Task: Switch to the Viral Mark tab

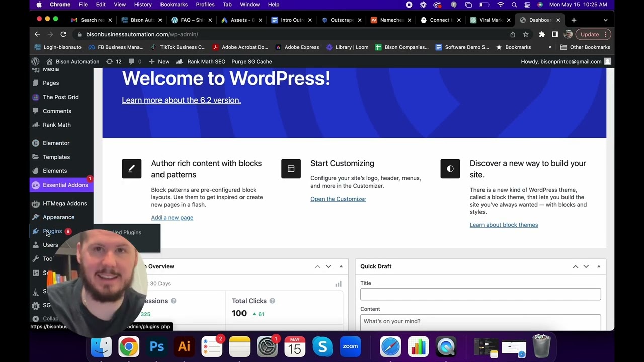Action: [x=491, y=20]
